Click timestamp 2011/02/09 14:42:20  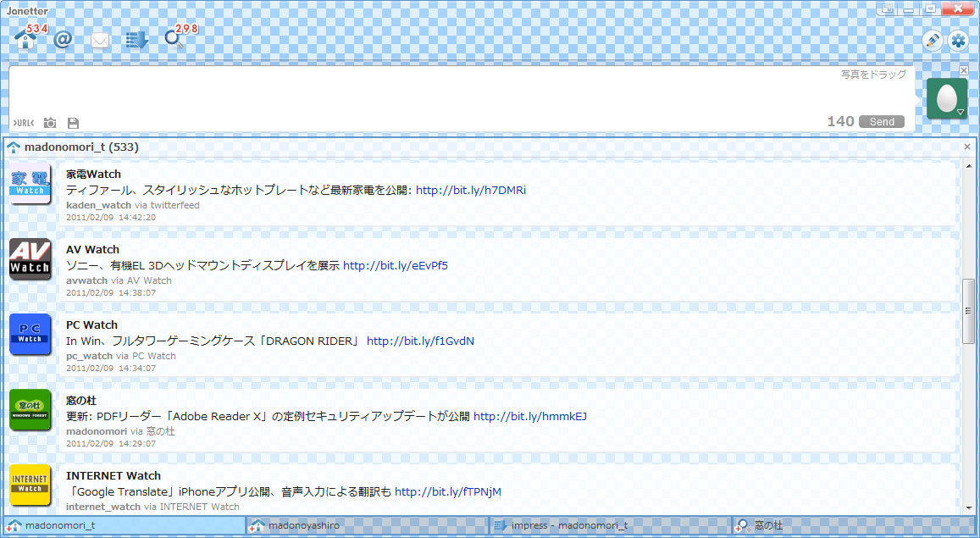[x=111, y=218]
